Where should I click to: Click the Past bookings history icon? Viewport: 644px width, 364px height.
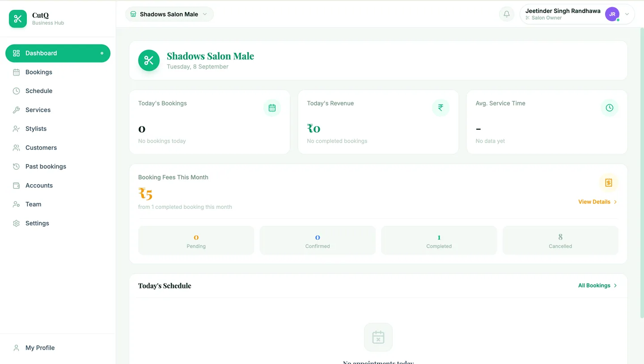[x=17, y=166]
